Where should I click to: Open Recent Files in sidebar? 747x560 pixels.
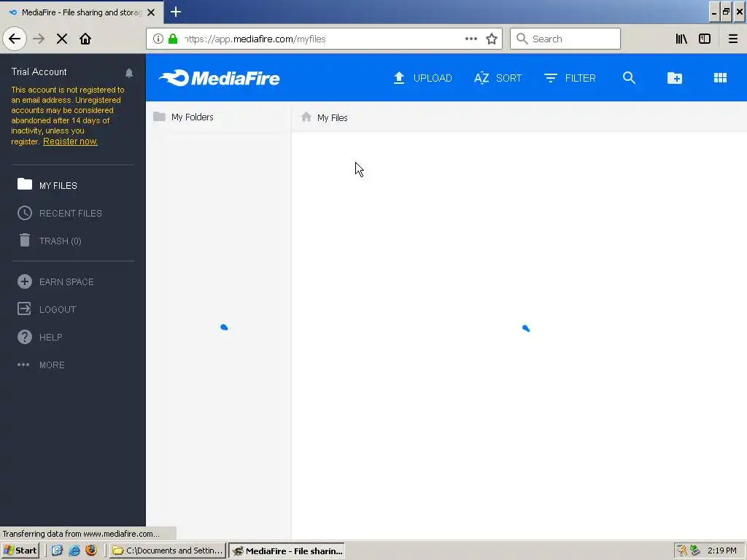click(x=60, y=214)
